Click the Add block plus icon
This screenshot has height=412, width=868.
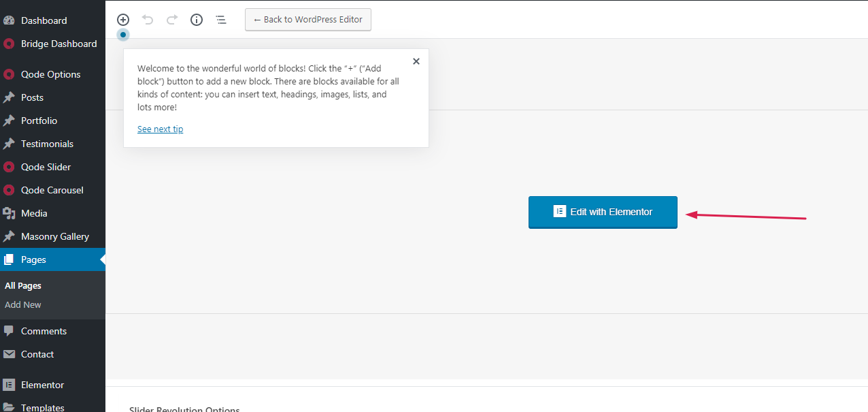[x=123, y=20]
